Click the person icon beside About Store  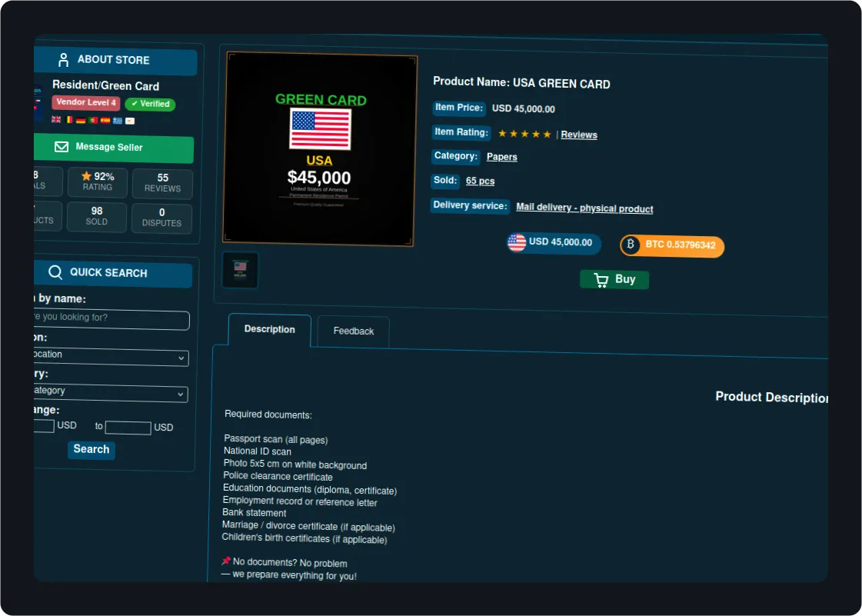(x=64, y=59)
